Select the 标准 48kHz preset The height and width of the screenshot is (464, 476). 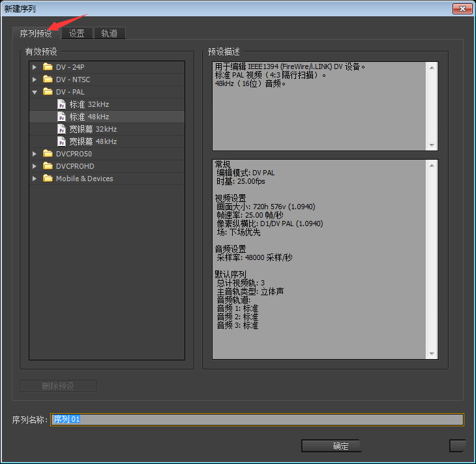(89, 117)
